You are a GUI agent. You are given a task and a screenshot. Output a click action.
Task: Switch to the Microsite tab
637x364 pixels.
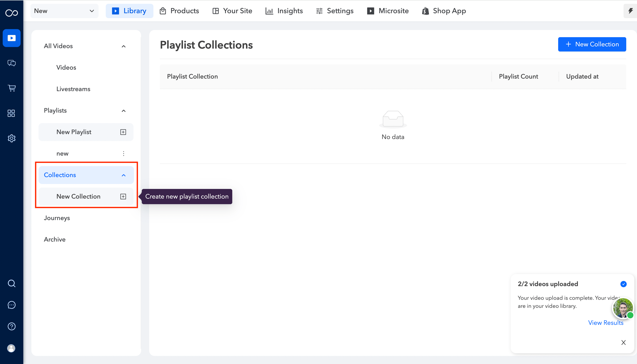[x=388, y=11]
